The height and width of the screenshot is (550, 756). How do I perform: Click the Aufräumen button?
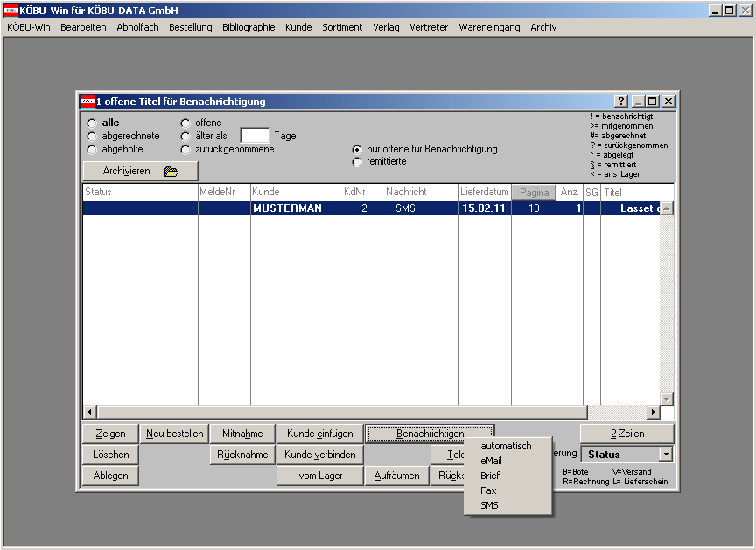396,476
